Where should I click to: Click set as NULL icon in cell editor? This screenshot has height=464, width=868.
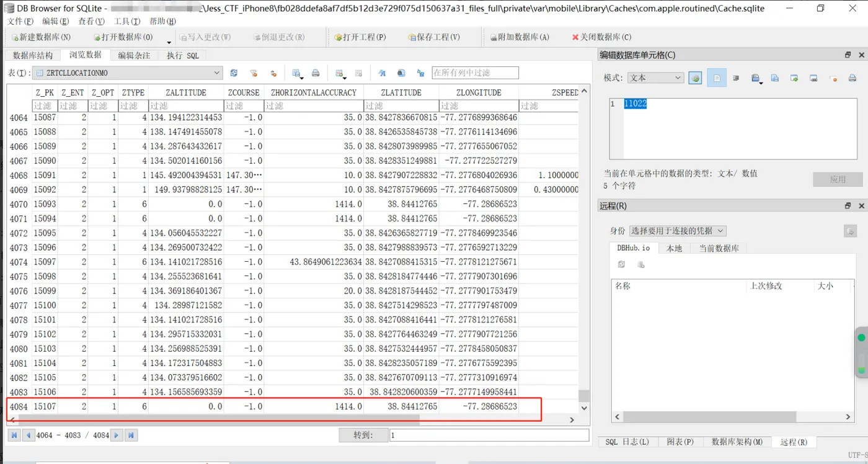pyautogui.click(x=834, y=78)
